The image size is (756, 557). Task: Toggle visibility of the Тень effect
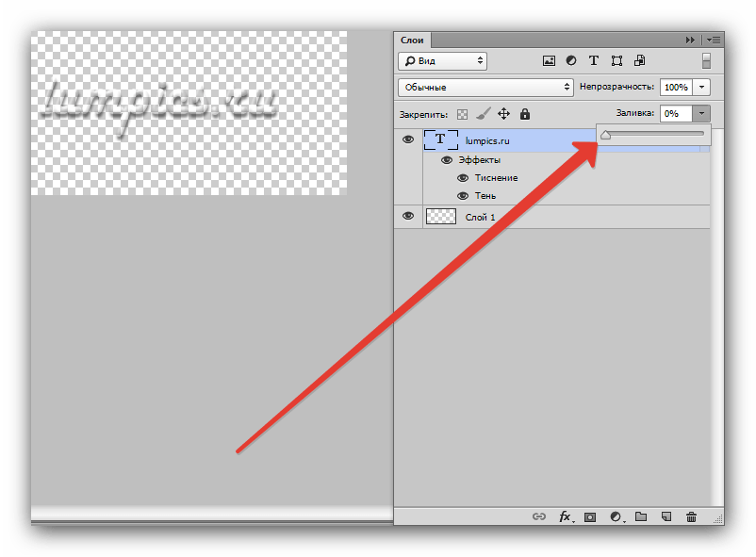[463, 196]
